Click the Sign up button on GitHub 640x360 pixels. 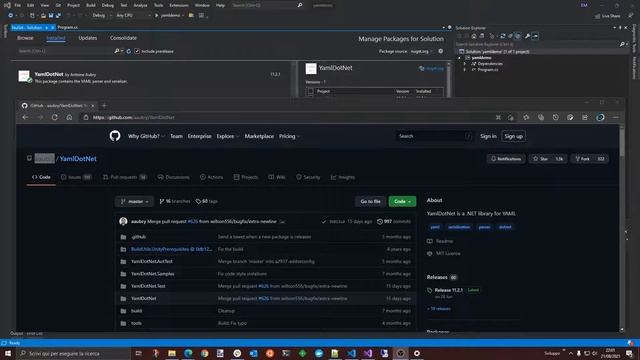(513, 136)
